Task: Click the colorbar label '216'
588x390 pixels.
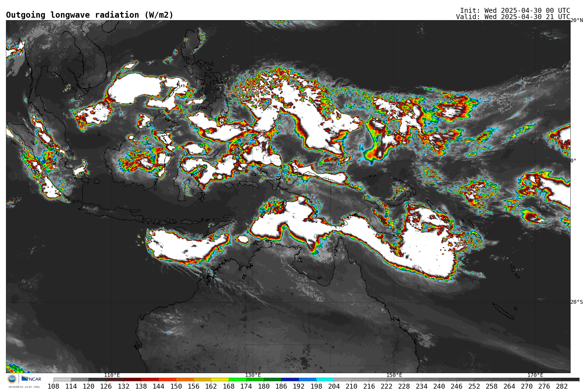Action: tap(369, 386)
